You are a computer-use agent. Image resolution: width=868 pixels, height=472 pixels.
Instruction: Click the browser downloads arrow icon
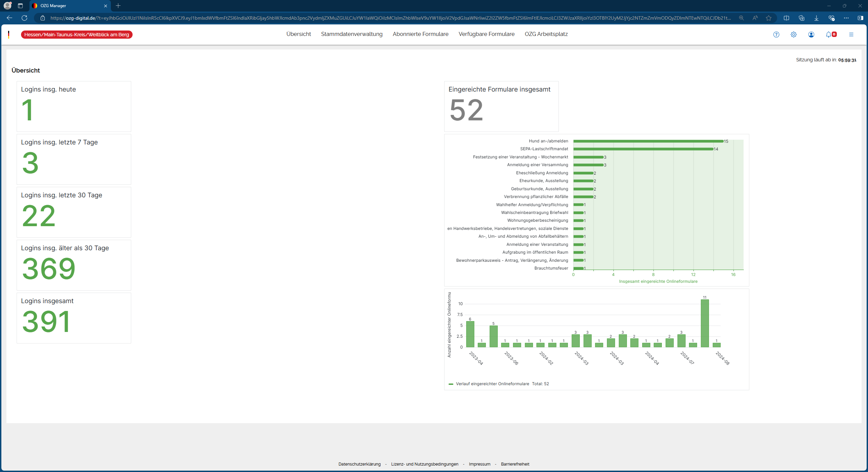816,18
